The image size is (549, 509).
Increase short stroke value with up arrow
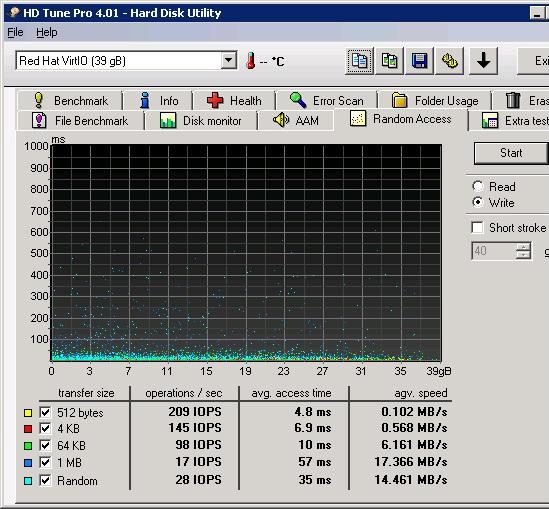coord(523,246)
